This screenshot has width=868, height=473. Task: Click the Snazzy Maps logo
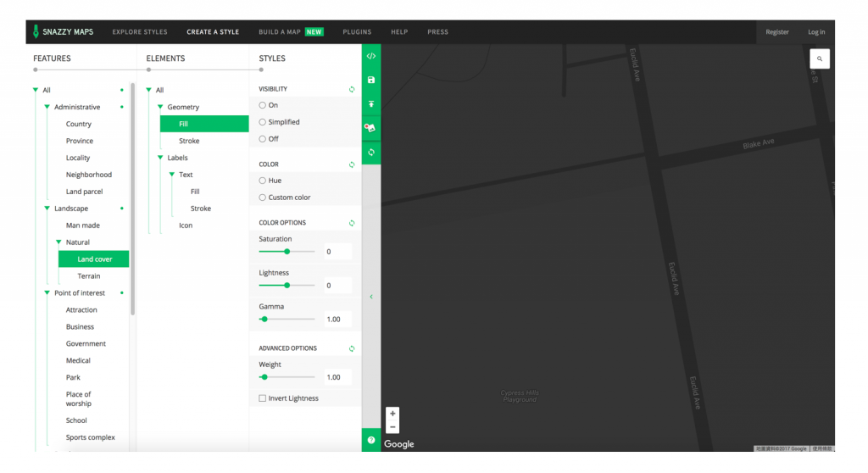point(63,31)
